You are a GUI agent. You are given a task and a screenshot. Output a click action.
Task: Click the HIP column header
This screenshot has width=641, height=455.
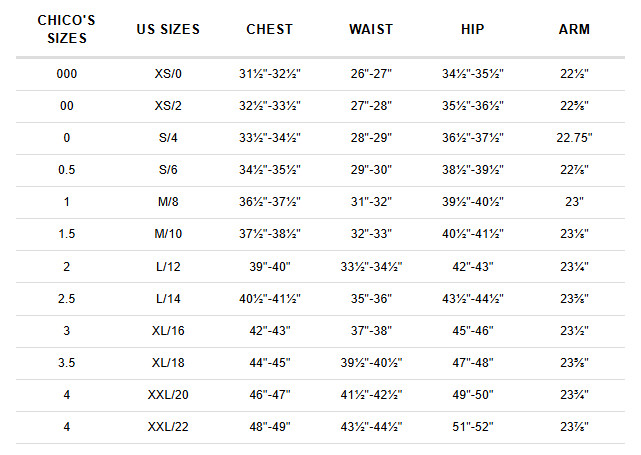[x=473, y=29]
